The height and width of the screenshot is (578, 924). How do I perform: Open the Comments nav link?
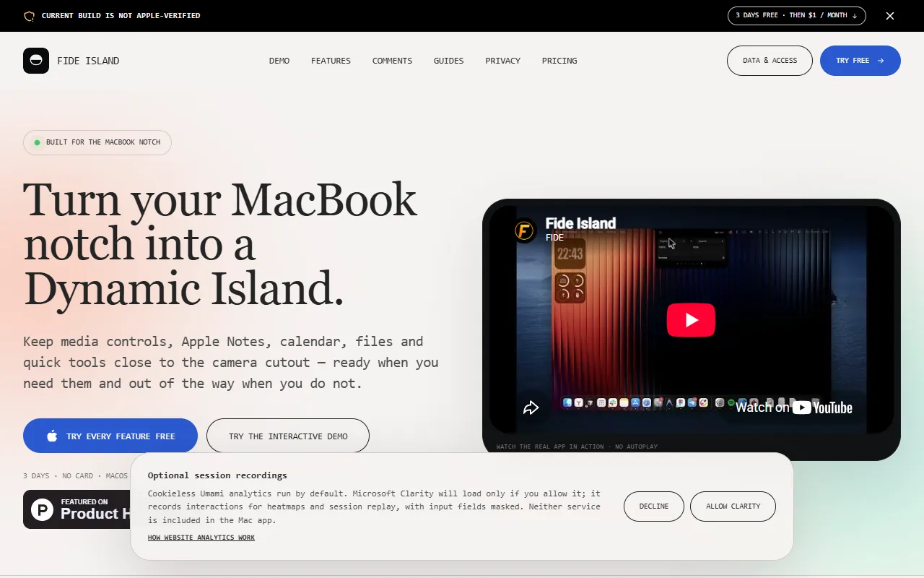pos(392,61)
